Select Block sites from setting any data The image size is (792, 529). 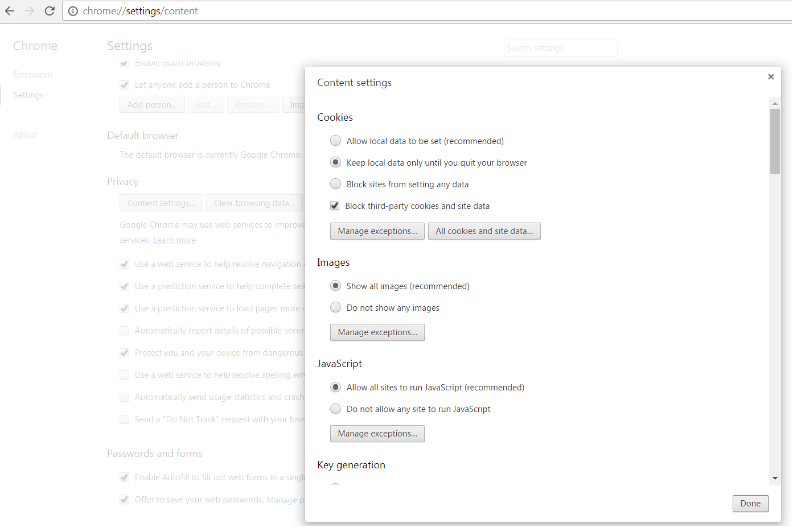336,184
